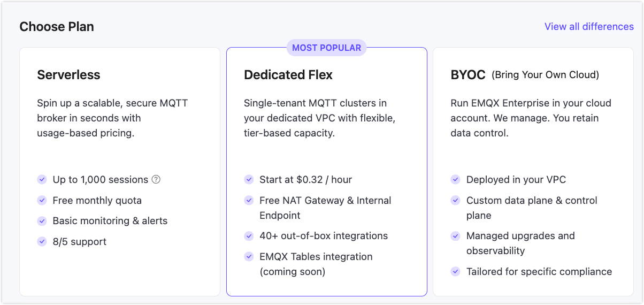Click the help icon beside 1,000 sessions
Viewport: 644px width, 305px height.
click(156, 180)
